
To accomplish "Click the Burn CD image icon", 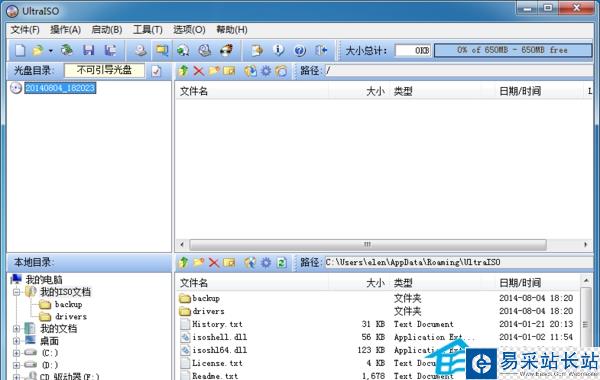I will point(227,50).
